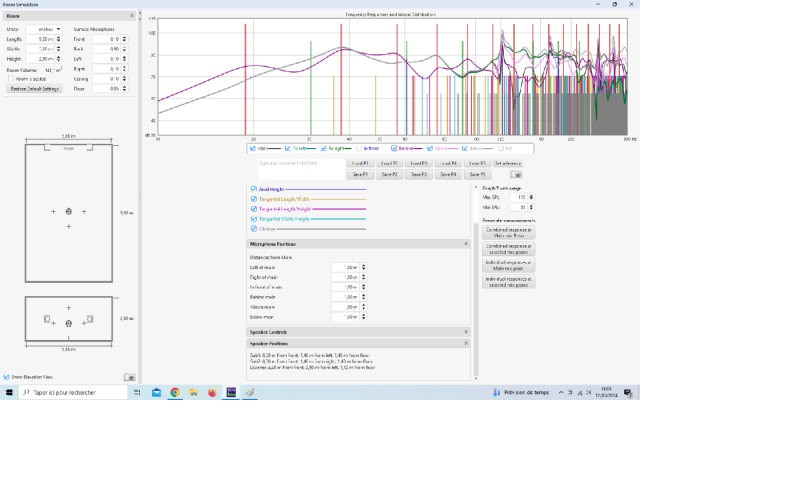Open the notification center icon
This screenshot has height=500, width=800.
628,392
